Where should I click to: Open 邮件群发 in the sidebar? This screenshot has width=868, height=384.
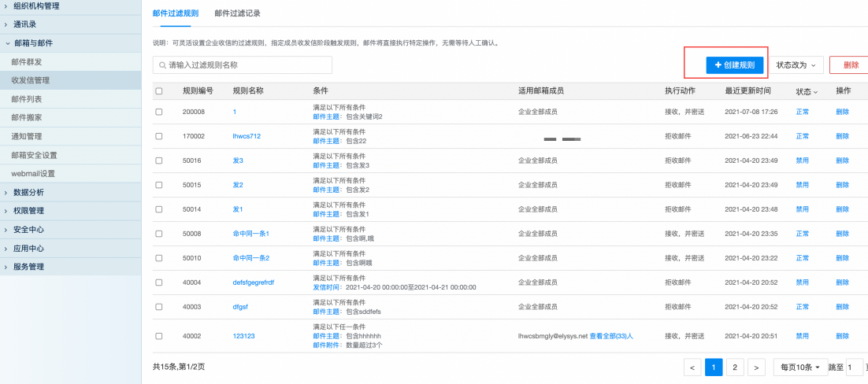point(27,61)
